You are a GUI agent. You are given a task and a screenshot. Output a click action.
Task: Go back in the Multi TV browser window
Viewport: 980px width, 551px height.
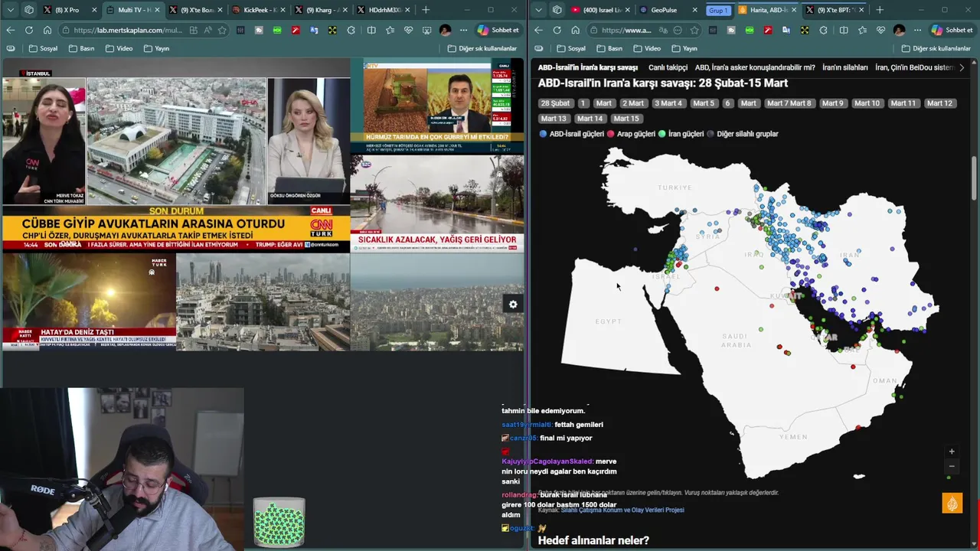[10, 30]
